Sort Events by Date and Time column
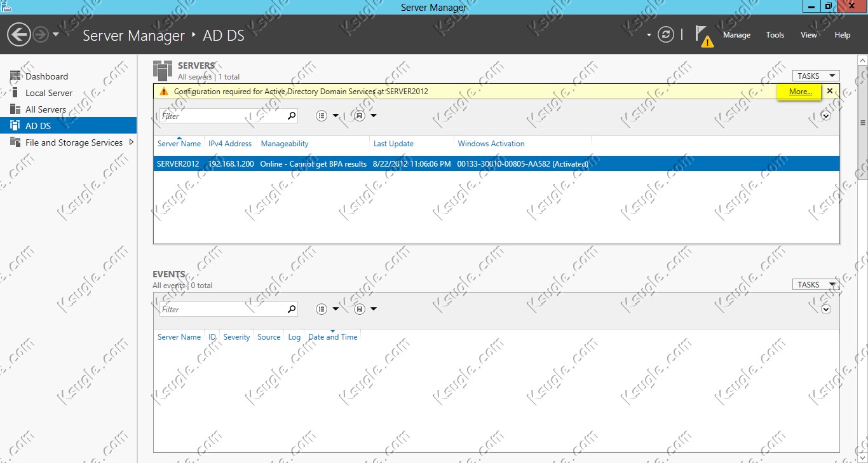This screenshot has height=463, width=868. tap(333, 337)
